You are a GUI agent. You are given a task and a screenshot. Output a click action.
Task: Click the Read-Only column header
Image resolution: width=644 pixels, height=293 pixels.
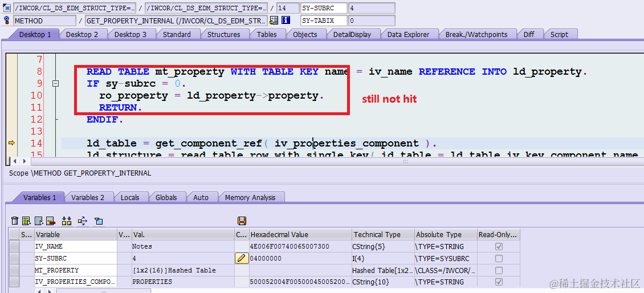[x=499, y=235]
